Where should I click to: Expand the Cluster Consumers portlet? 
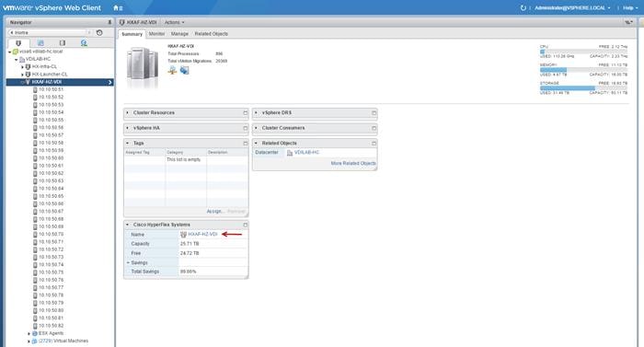(x=256, y=128)
